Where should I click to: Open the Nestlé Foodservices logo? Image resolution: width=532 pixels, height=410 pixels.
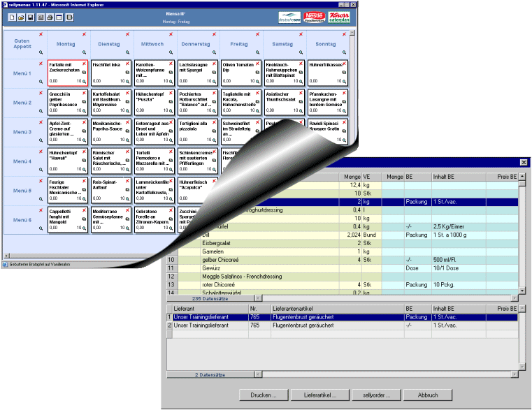point(314,17)
